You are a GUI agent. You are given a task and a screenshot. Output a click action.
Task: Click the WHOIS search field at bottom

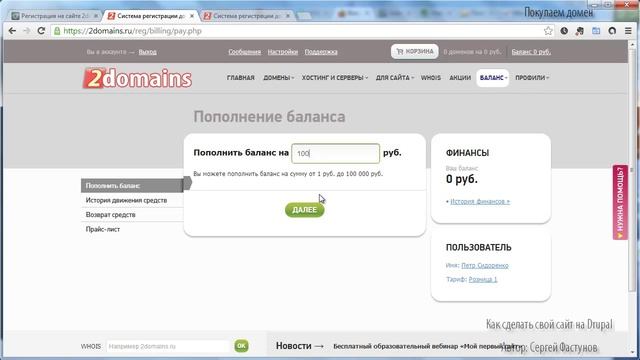168,346
